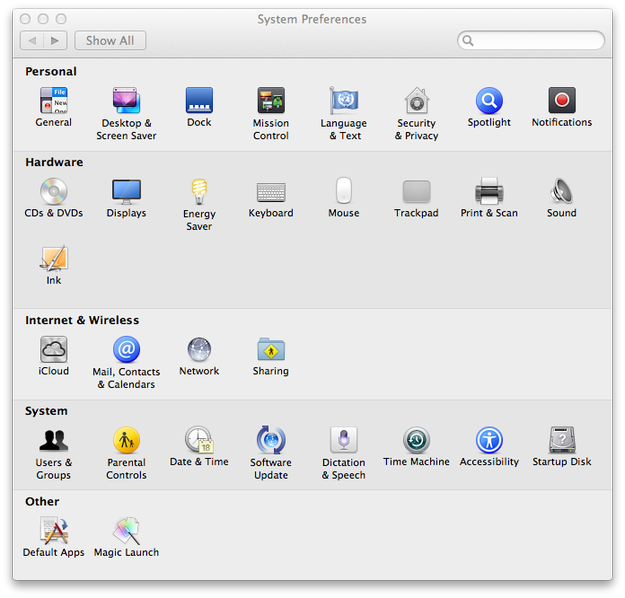Open the Dock preferences icon
625x598 pixels.
pyautogui.click(x=199, y=100)
